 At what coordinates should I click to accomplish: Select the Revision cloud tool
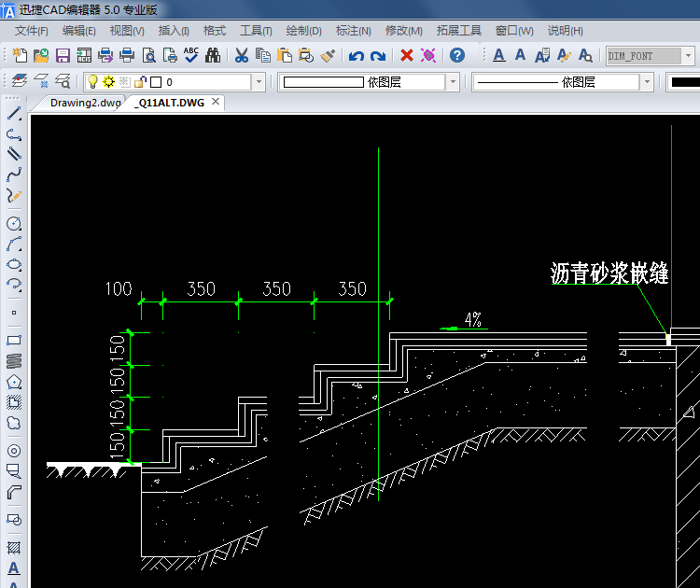[x=14, y=423]
